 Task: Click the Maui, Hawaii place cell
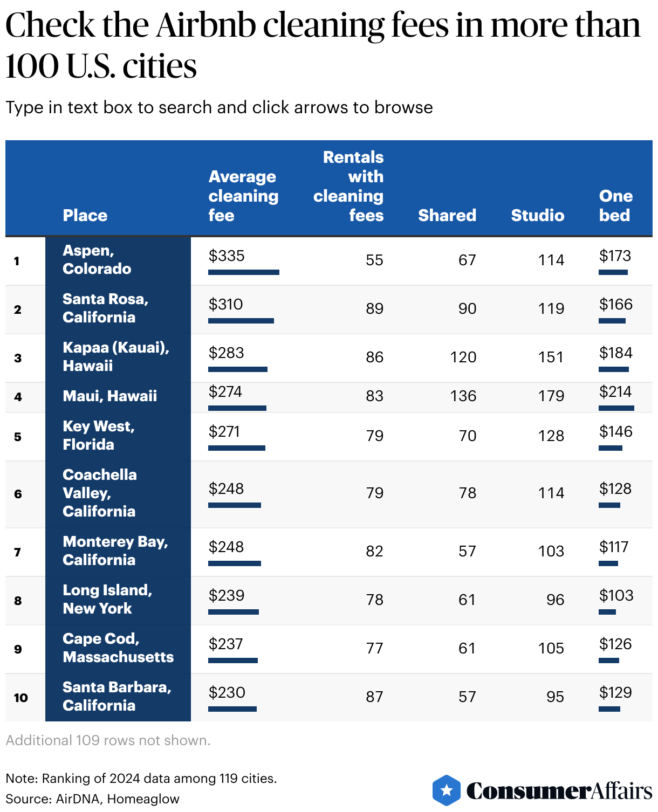pyautogui.click(x=118, y=397)
